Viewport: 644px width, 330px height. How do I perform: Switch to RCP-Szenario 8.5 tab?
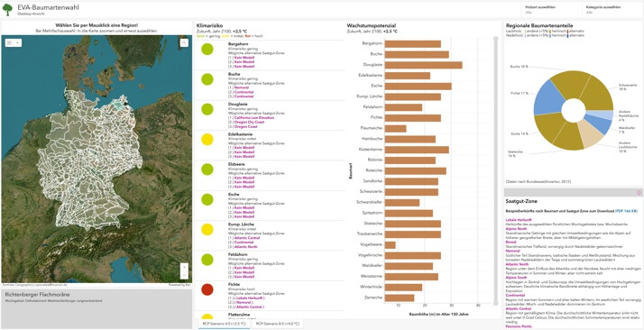point(277,324)
